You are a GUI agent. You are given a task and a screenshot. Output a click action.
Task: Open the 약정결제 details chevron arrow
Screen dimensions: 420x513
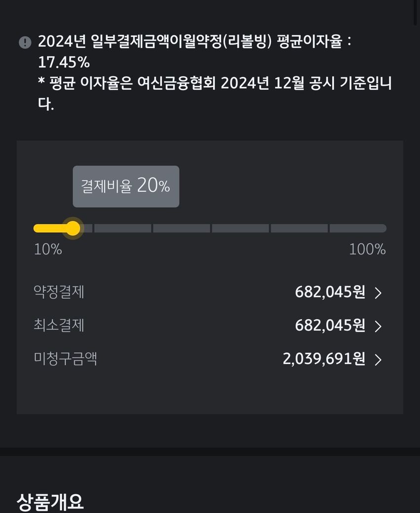pyautogui.click(x=378, y=293)
